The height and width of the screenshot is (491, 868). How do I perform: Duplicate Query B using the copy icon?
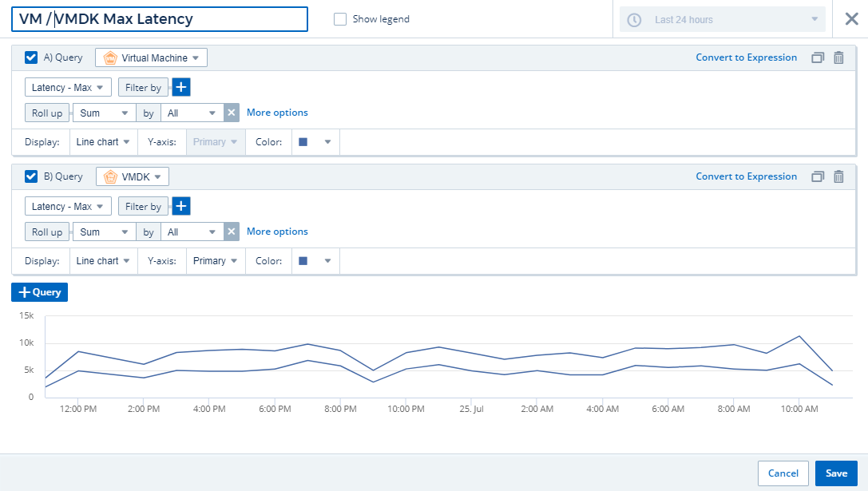[817, 176]
